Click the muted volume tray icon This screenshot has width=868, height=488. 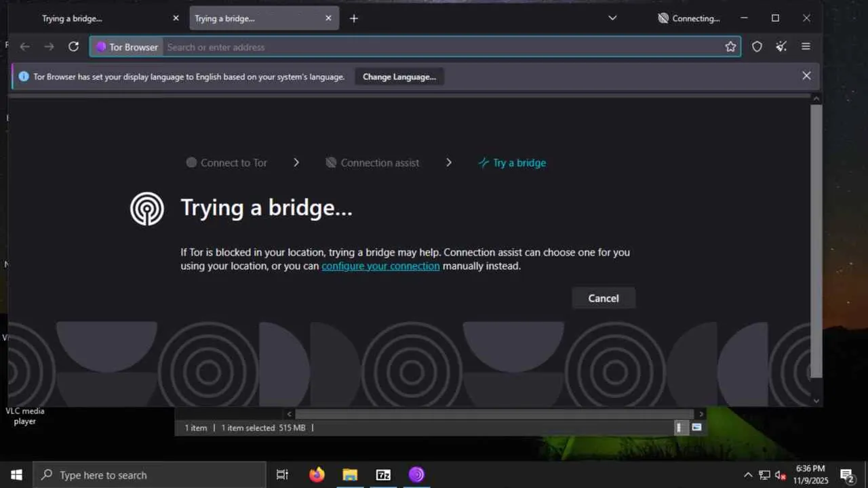click(x=781, y=475)
